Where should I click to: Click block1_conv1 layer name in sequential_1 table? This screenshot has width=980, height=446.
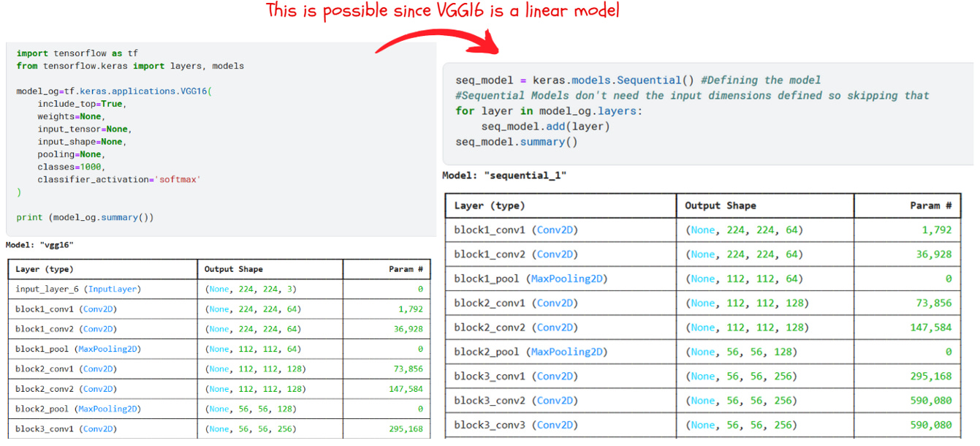point(516,230)
